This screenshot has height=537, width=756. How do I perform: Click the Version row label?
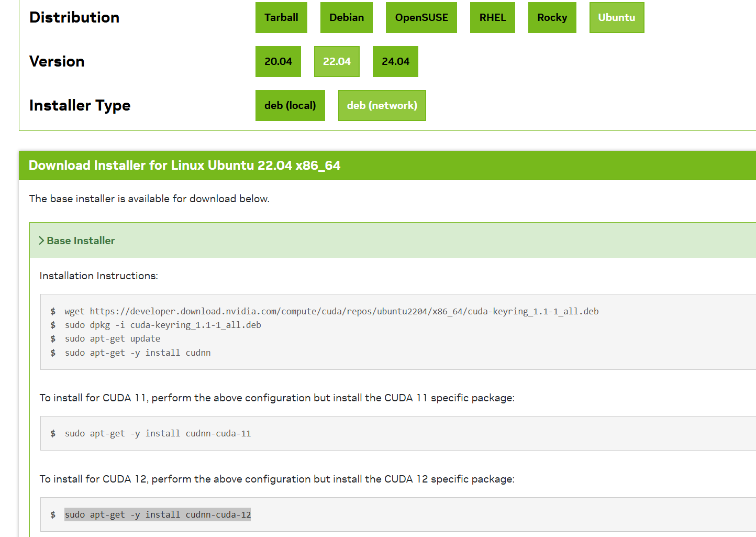(x=57, y=61)
